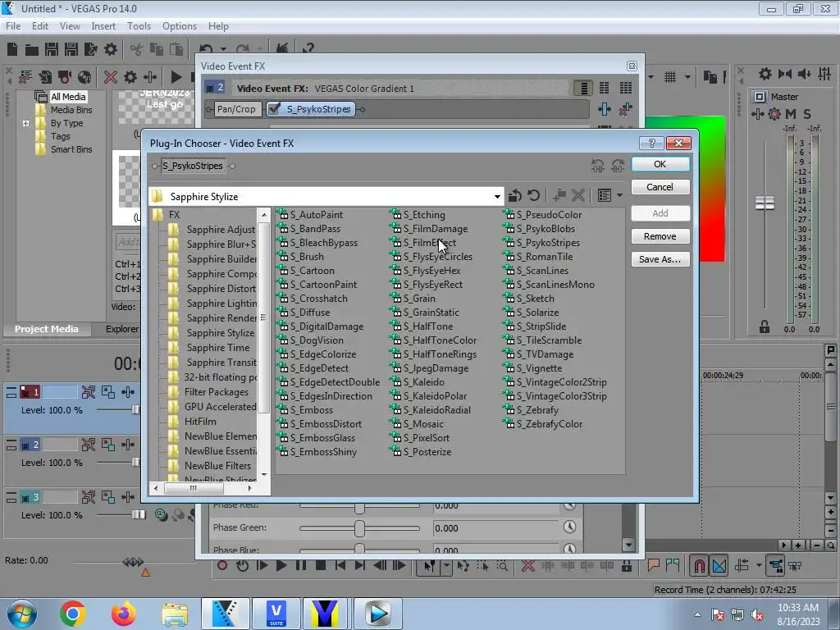Toggle the S_PsykoStripes effect checkbox
840x630 pixels.
pyautogui.click(x=274, y=109)
